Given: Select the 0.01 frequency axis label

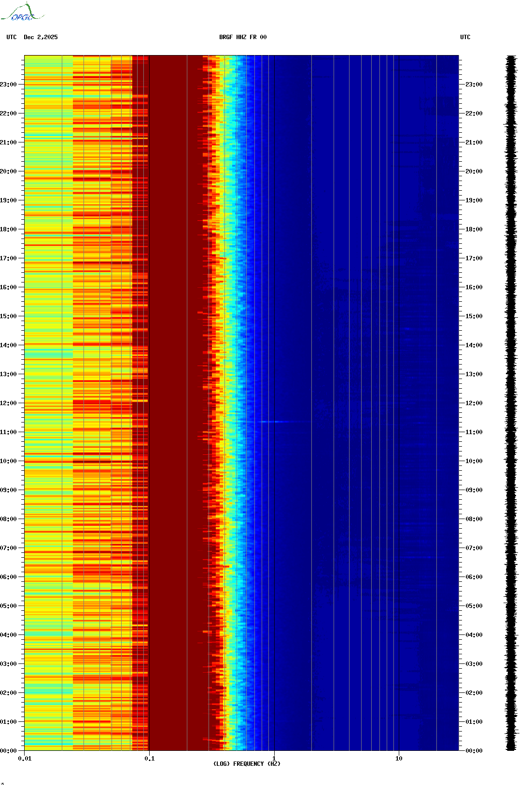Looking at the screenshot, I should pyautogui.click(x=25, y=759).
